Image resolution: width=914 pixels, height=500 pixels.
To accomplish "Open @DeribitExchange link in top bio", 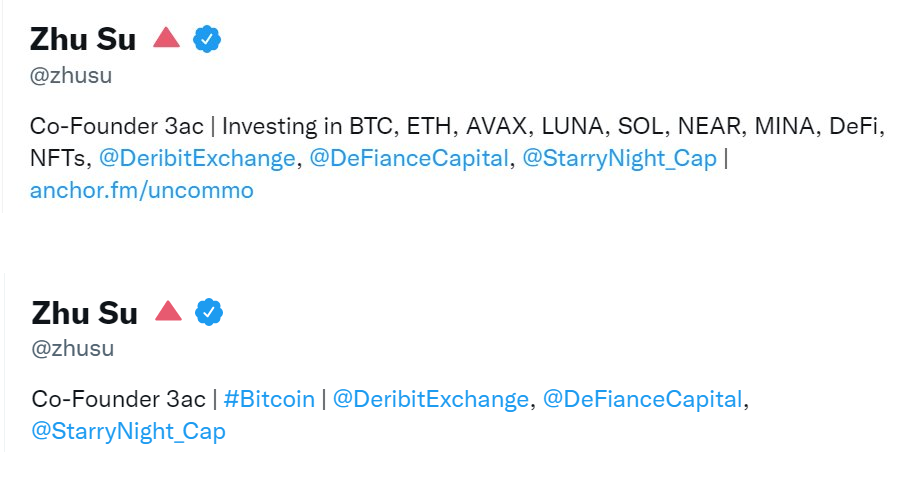I will tap(197, 159).
